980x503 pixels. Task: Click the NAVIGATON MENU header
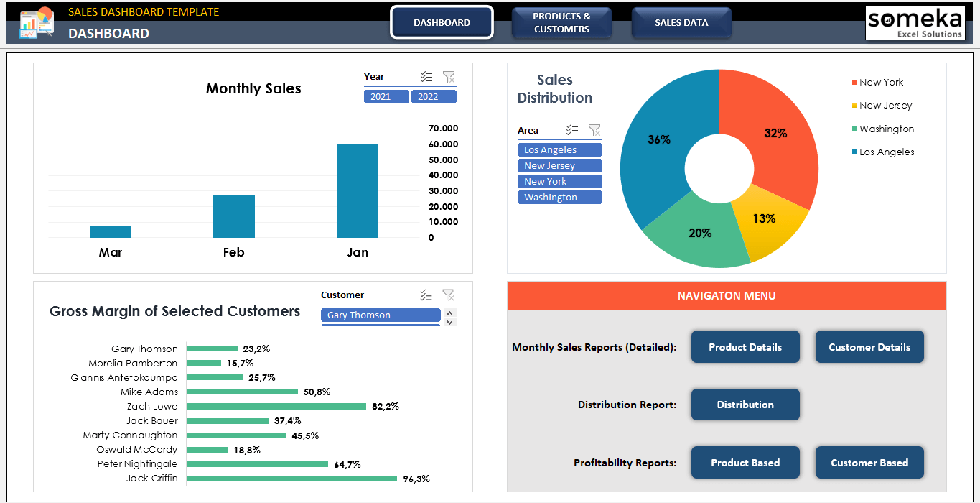click(x=727, y=296)
